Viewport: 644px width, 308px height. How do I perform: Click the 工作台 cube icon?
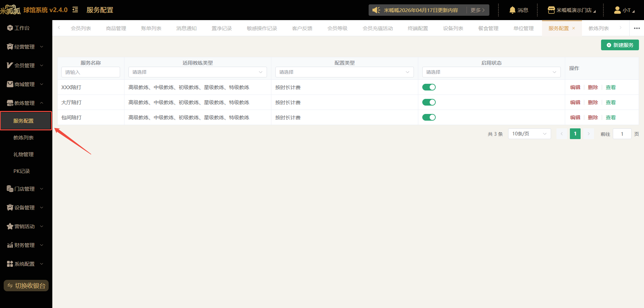coord(10,28)
